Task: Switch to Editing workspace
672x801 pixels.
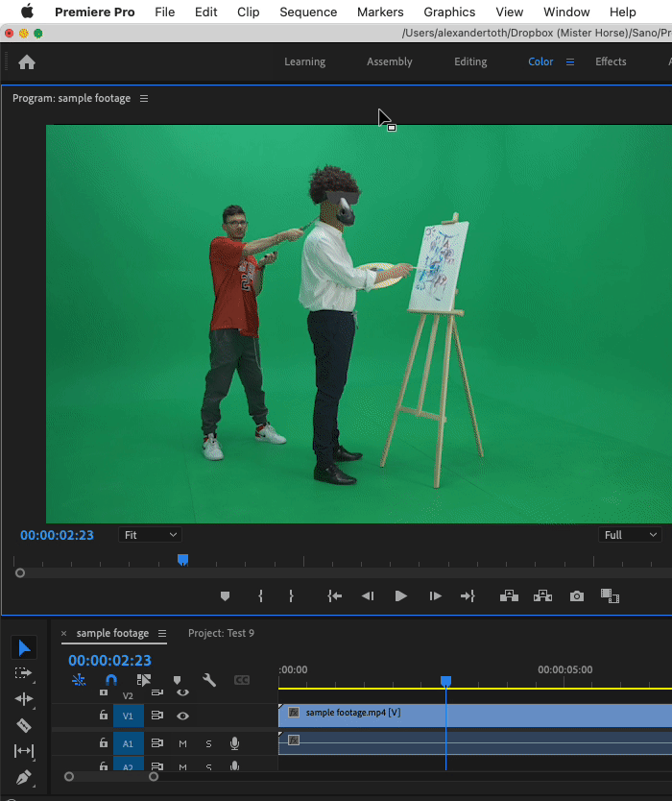Action: tap(470, 61)
